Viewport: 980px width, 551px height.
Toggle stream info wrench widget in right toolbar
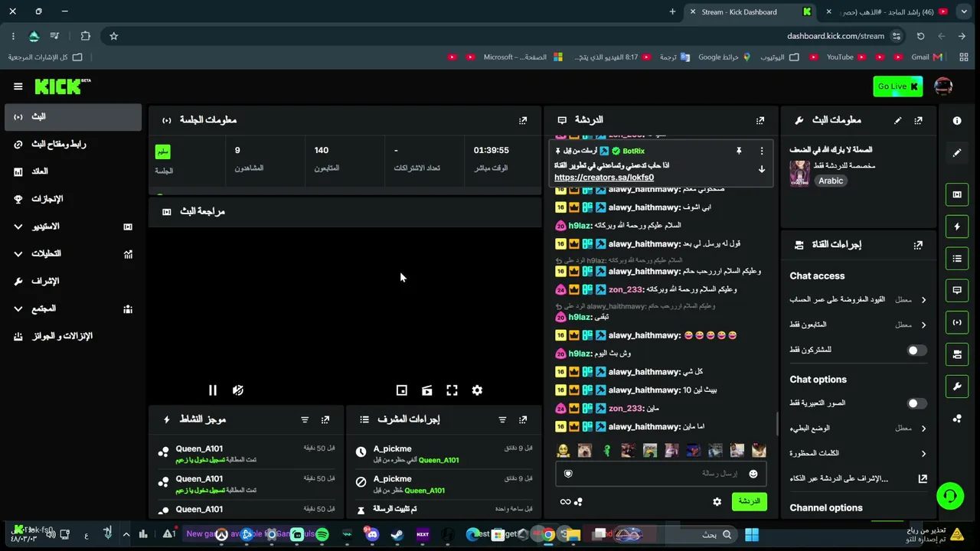click(x=957, y=386)
